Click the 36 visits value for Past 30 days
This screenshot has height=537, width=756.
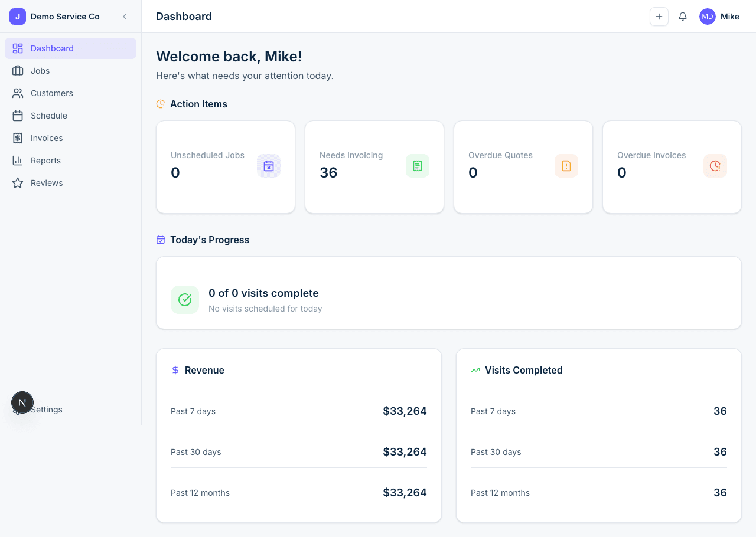point(720,452)
